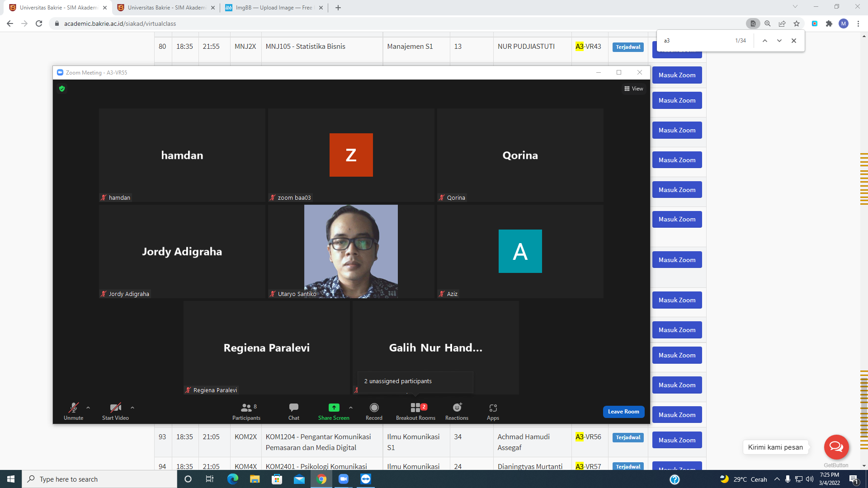This screenshot has height=488, width=868.
Task: Open the tab search dropdown chevron
Action: click(795, 7)
